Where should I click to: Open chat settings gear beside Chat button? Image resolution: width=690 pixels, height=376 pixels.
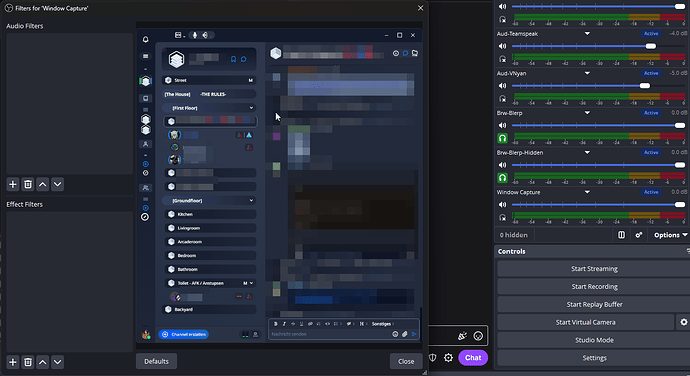tap(448, 358)
